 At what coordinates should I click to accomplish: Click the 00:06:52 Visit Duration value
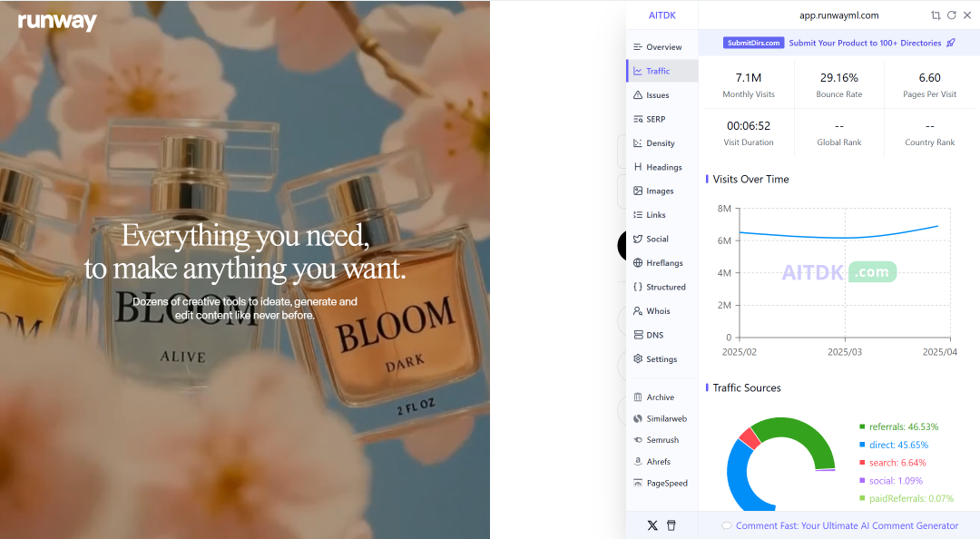tap(748, 126)
